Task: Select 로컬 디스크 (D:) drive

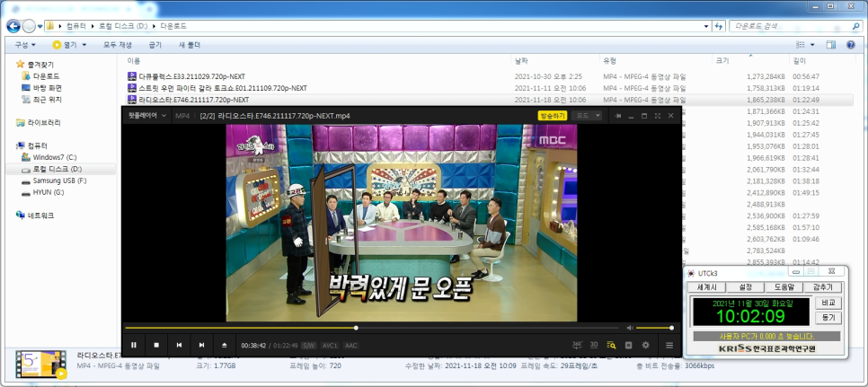Action: (57, 169)
